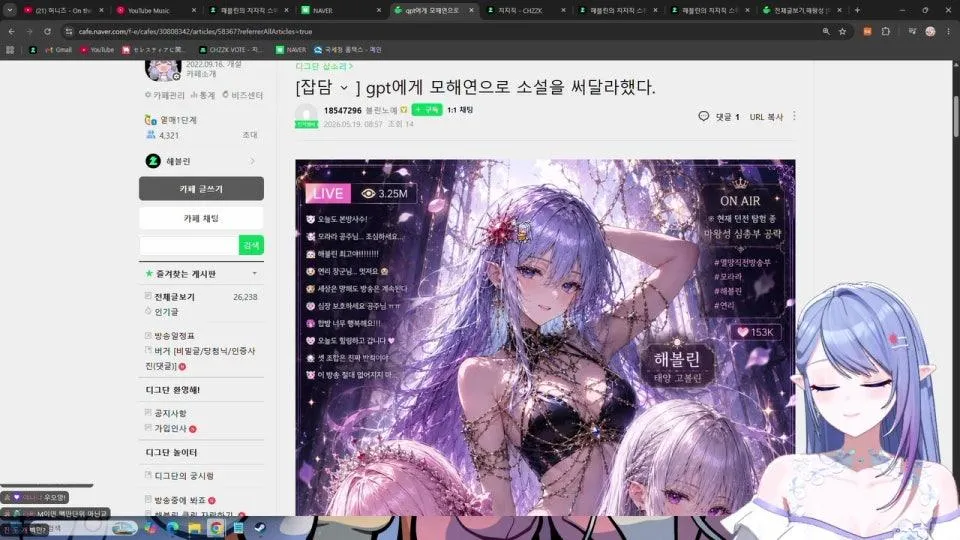Open the 카페관리 link
Viewport: 960px width, 540px height.
click(164, 96)
